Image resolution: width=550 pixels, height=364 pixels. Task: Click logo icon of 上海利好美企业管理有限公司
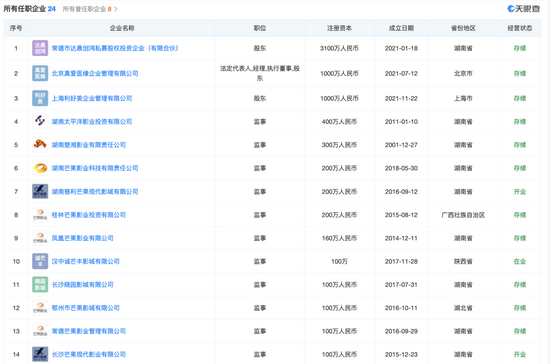(x=40, y=98)
